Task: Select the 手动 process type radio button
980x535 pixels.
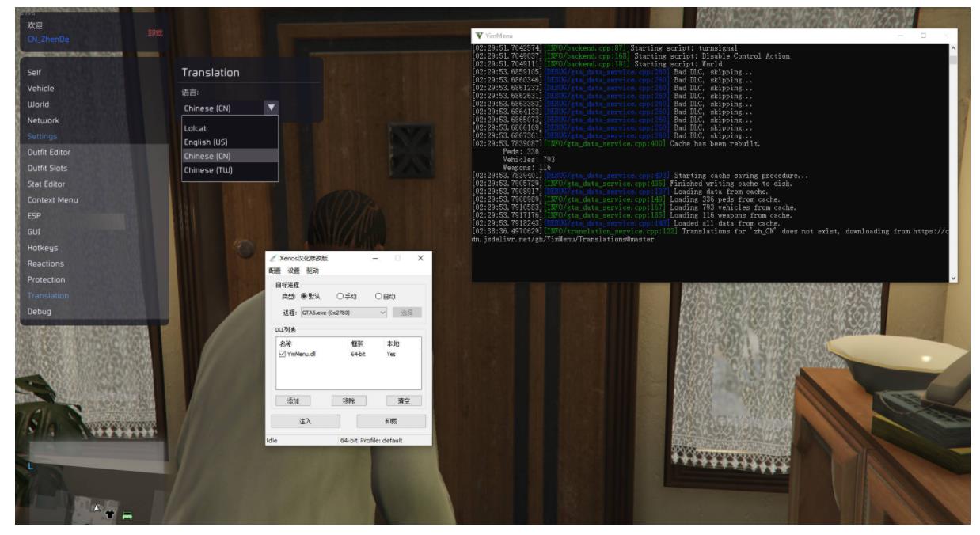Action: click(x=340, y=296)
